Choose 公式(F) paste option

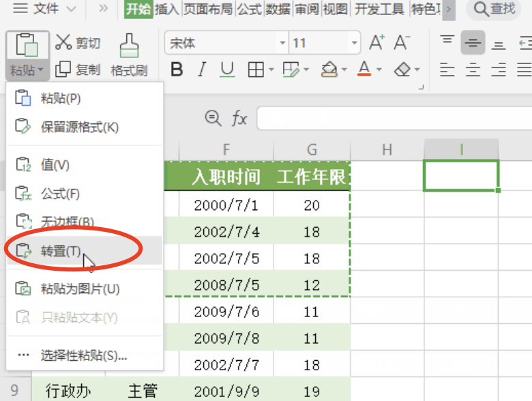pyautogui.click(x=85, y=194)
